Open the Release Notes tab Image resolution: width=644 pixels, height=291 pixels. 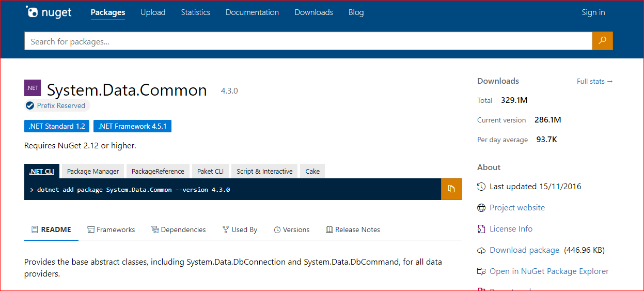pyautogui.click(x=353, y=229)
